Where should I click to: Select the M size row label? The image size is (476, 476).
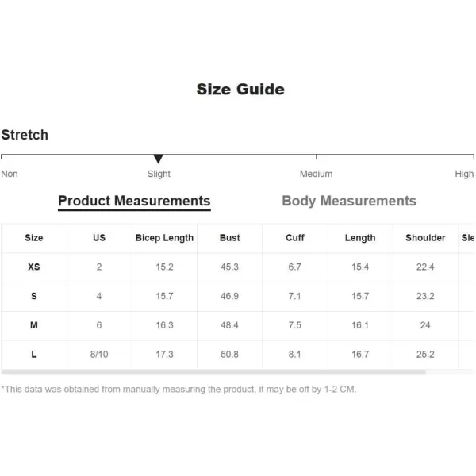[x=33, y=325]
